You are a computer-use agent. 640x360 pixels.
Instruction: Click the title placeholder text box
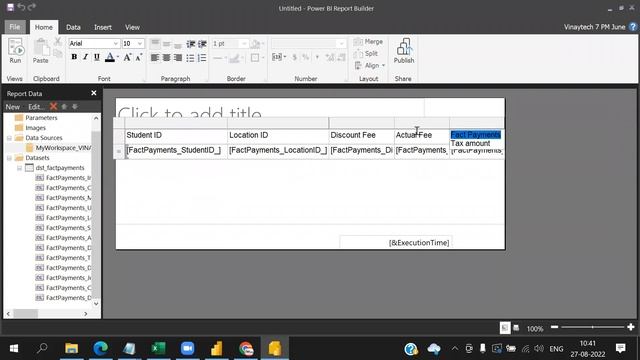tap(270, 108)
